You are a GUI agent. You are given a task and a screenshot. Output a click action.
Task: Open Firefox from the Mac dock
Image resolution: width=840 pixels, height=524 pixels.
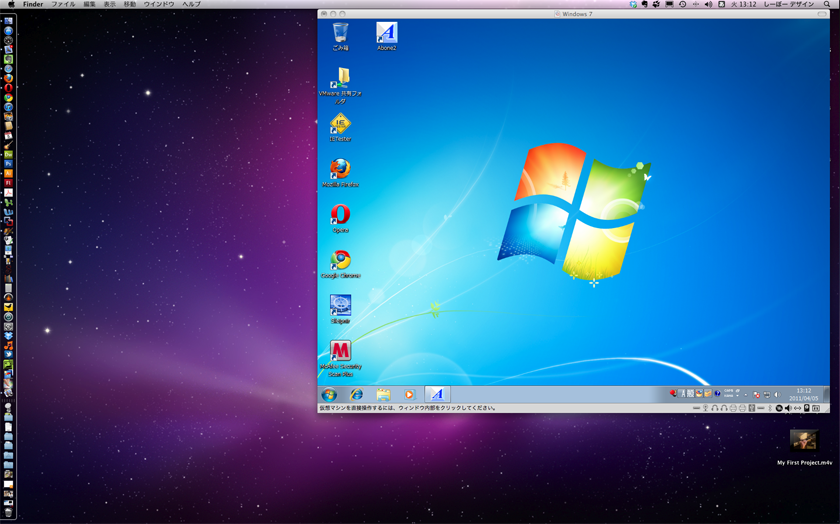9,78
